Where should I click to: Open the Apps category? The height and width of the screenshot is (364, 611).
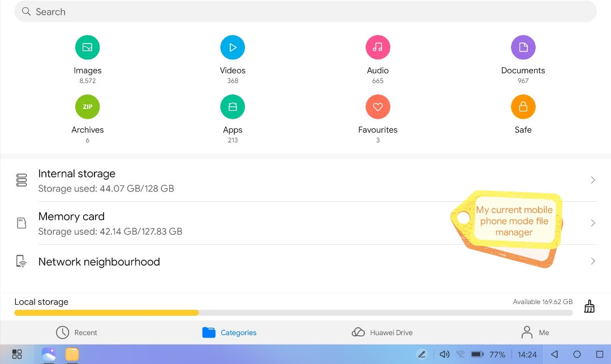pyautogui.click(x=233, y=107)
